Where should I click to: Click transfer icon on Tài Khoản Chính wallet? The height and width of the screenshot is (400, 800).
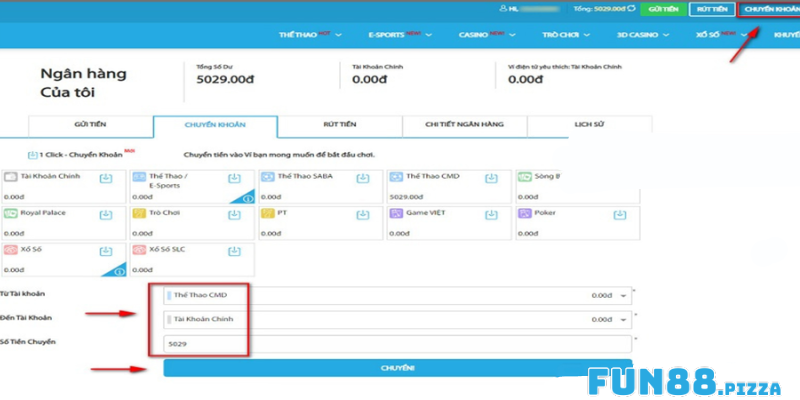[x=106, y=178]
